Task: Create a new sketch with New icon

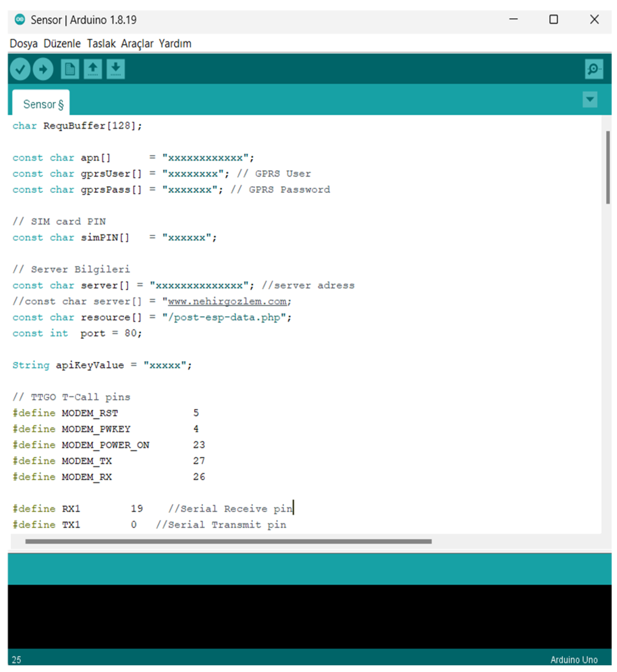Action: point(69,69)
